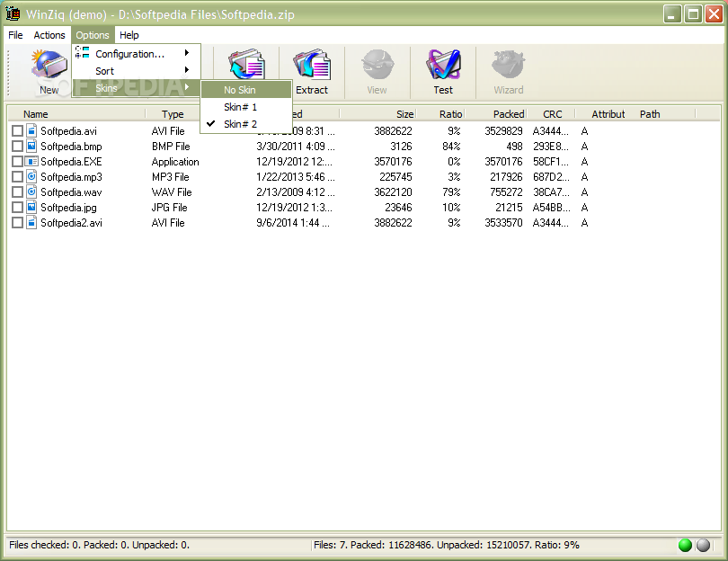Click the maximize window button

[693, 13]
